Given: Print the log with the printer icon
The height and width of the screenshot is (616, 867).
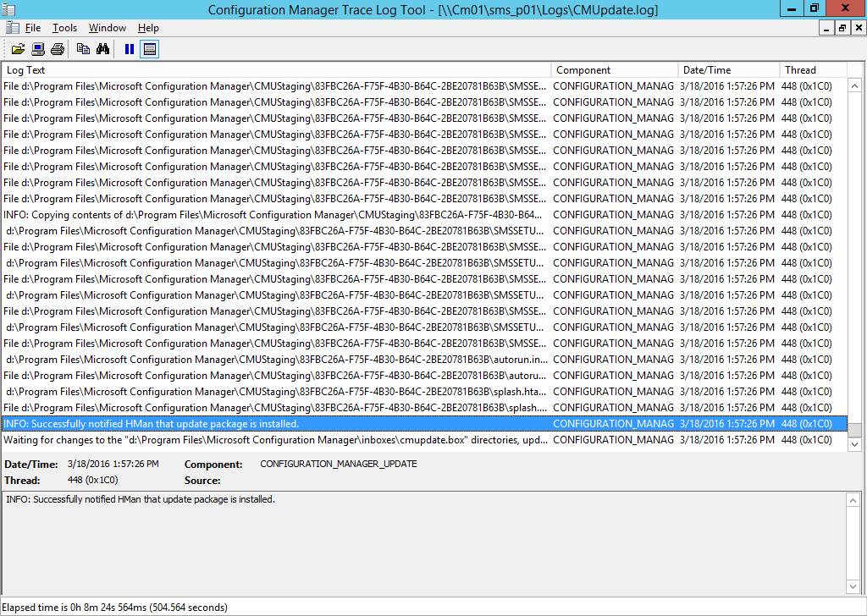Looking at the screenshot, I should point(58,49).
